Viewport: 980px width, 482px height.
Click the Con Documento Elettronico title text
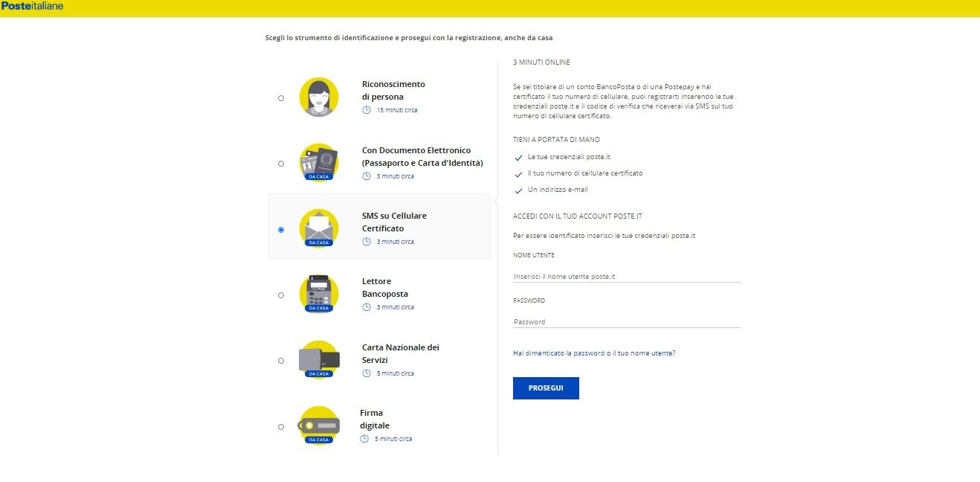click(x=422, y=156)
